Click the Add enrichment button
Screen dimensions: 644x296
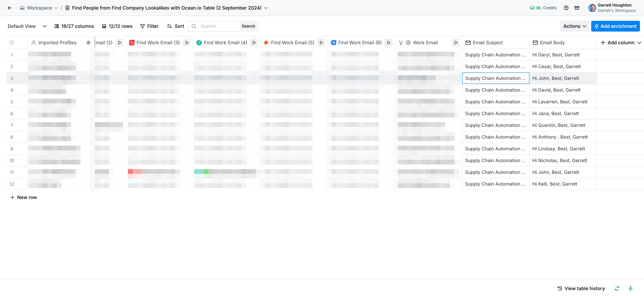click(x=615, y=26)
